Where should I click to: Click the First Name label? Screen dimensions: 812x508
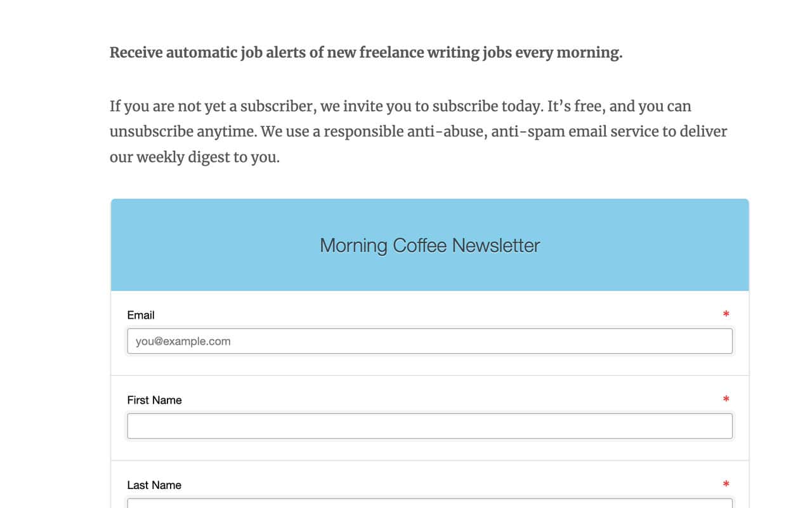click(x=154, y=400)
